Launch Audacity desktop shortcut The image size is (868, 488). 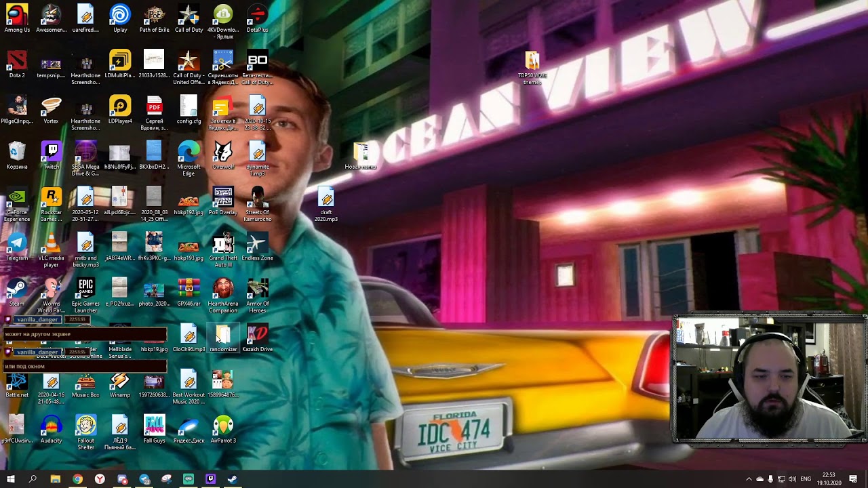(x=51, y=429)
